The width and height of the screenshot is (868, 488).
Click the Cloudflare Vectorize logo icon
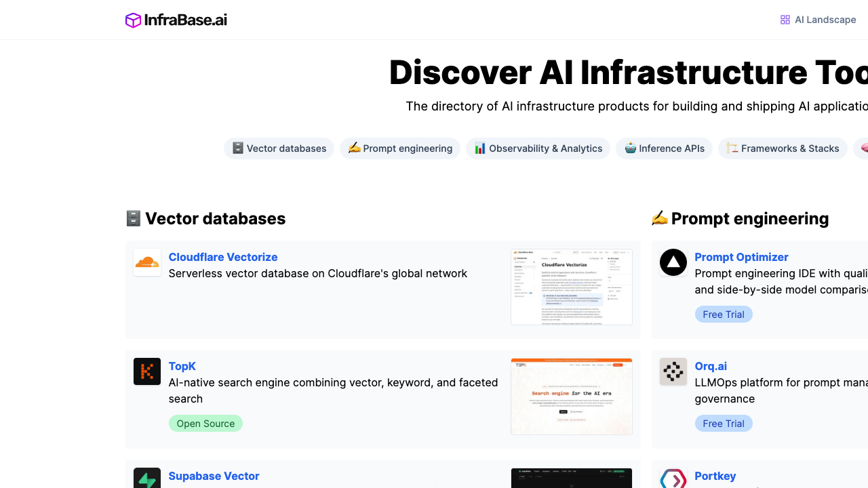147,262
